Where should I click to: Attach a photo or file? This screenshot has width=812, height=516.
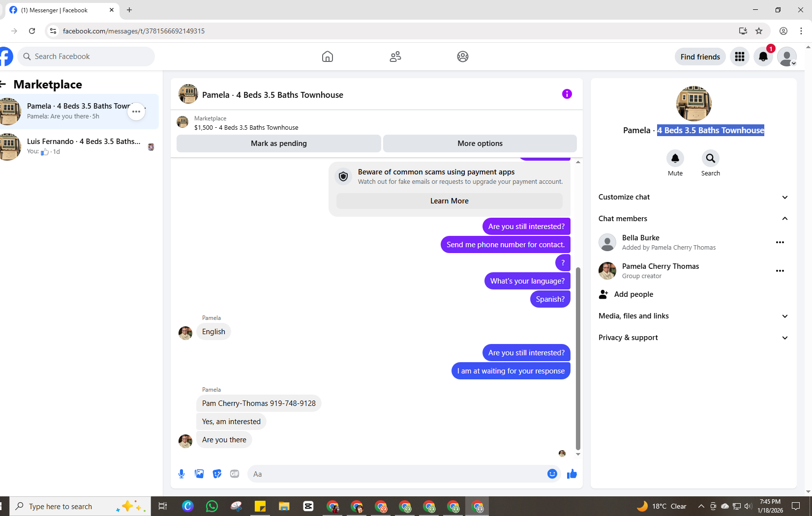point(199,474)
